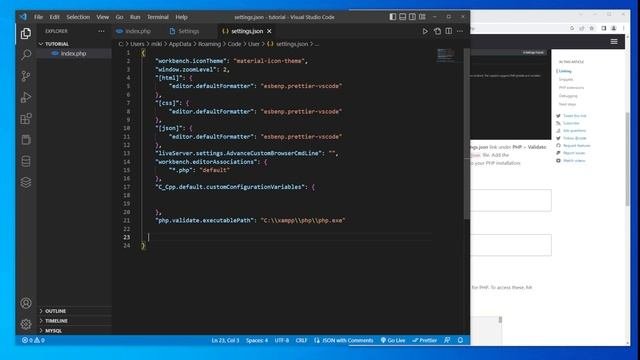Click Debugging link in browser article sidebar
This screenshot has height=360, width=640.
[x=568, y=96]
